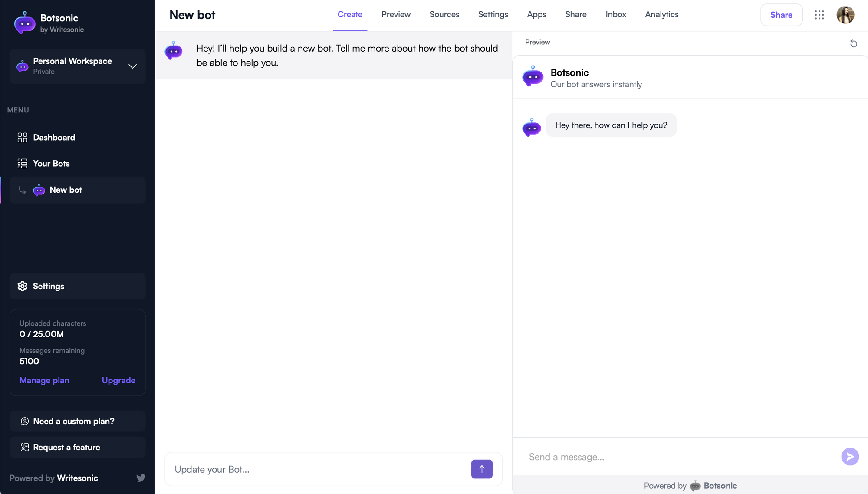Click the send arrow in the preview chat
Screen dimensions: 868x494
pos(850,457)
